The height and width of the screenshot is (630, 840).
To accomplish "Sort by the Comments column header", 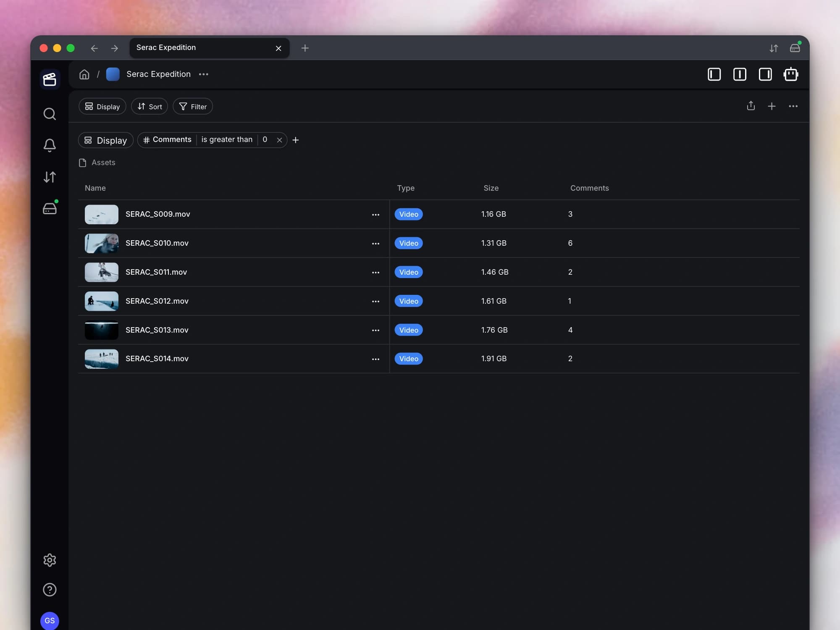I will pyautogui.click(x=590, y=188).
